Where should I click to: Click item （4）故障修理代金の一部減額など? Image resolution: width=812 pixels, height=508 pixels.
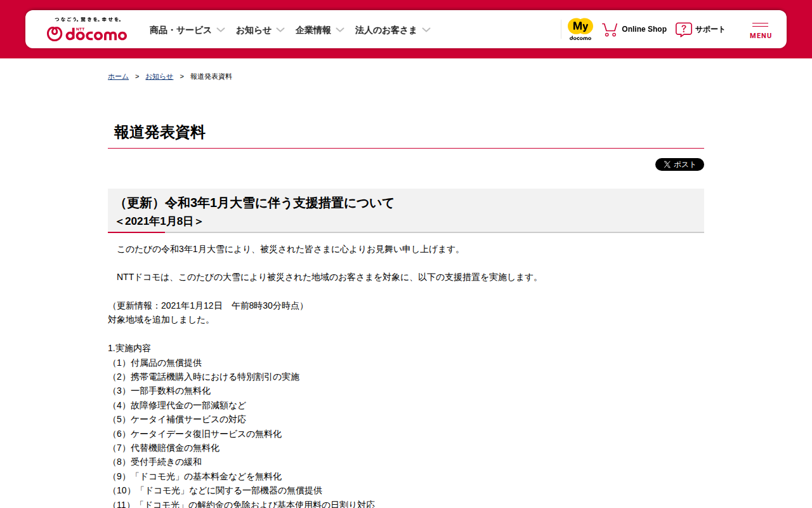(178, 405)
